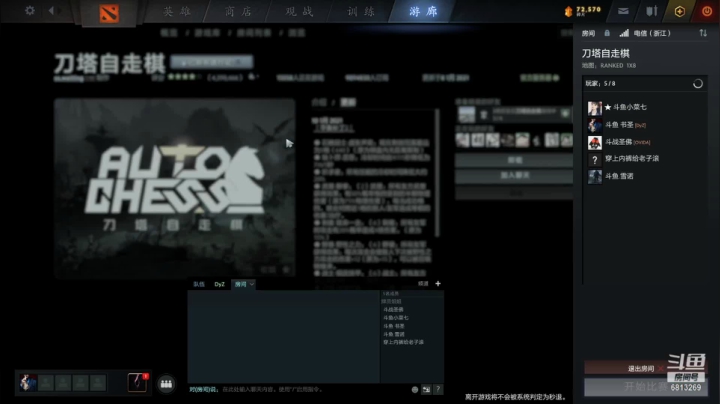Screen dimensions: 720x404
Task: Open the armory shield icon
Action: click(x=652, y=11)
